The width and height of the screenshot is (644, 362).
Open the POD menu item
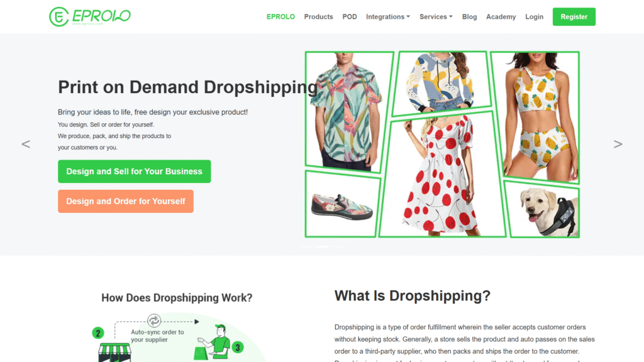click(x=350, y=17)
